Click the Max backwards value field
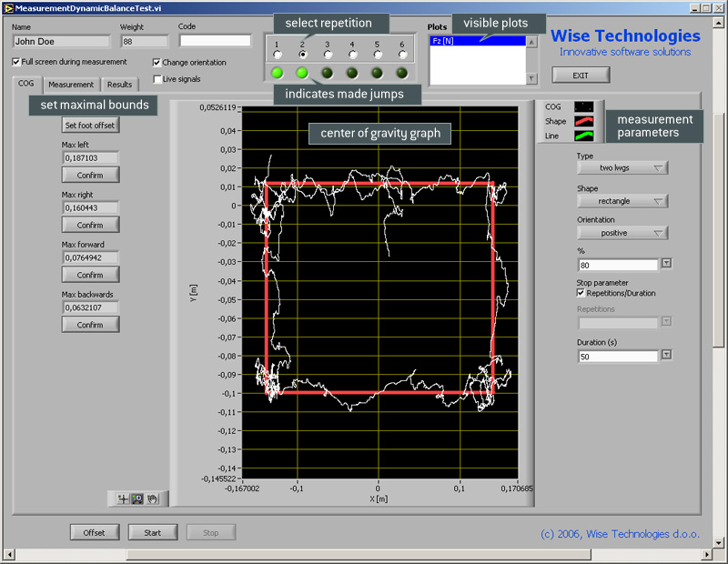This screenshot has width=728, height=564. tap(90, 307)
